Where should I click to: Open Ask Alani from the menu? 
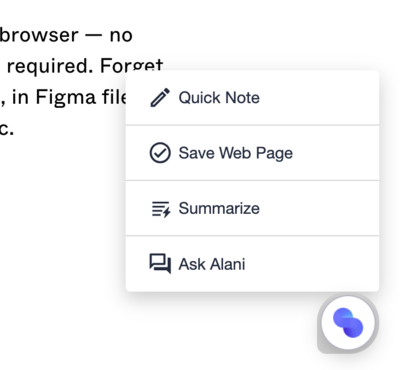coord(252,264)
